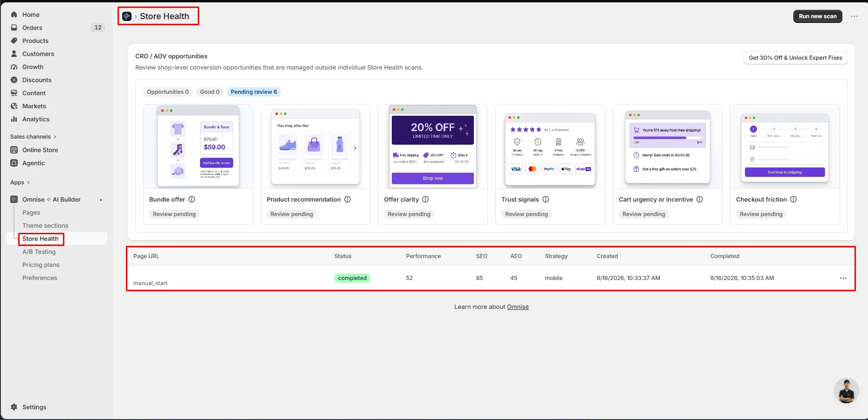Open Preferences in sidebar
The width and height of the screenshot is (868, 420).
(40, 278)
